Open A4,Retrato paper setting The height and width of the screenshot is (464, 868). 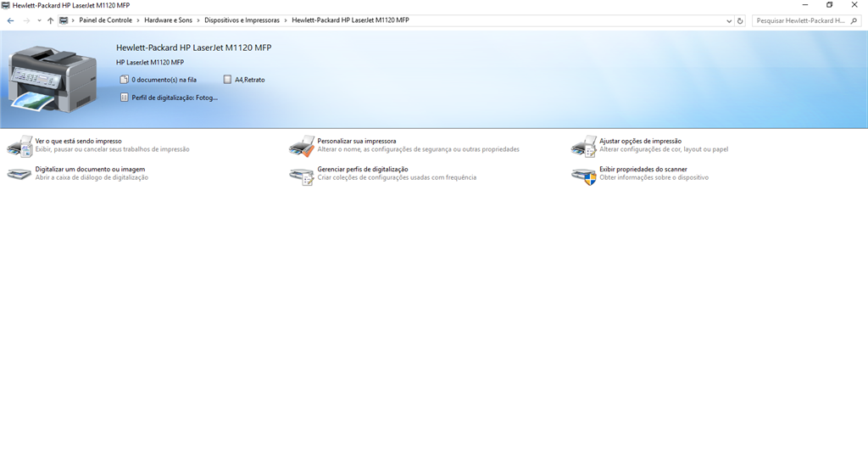(x=250, y=80)
